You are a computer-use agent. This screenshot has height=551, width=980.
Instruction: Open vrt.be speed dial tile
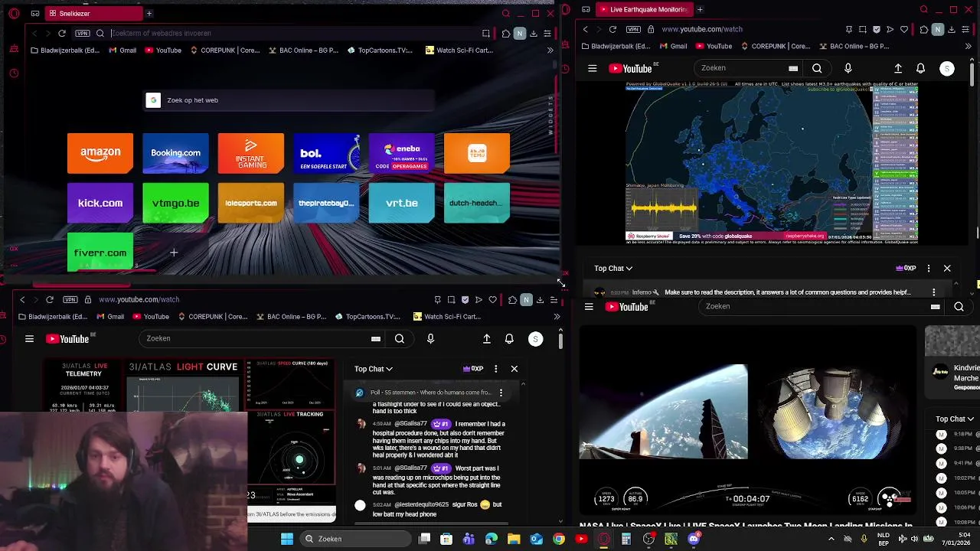[402, 203]
